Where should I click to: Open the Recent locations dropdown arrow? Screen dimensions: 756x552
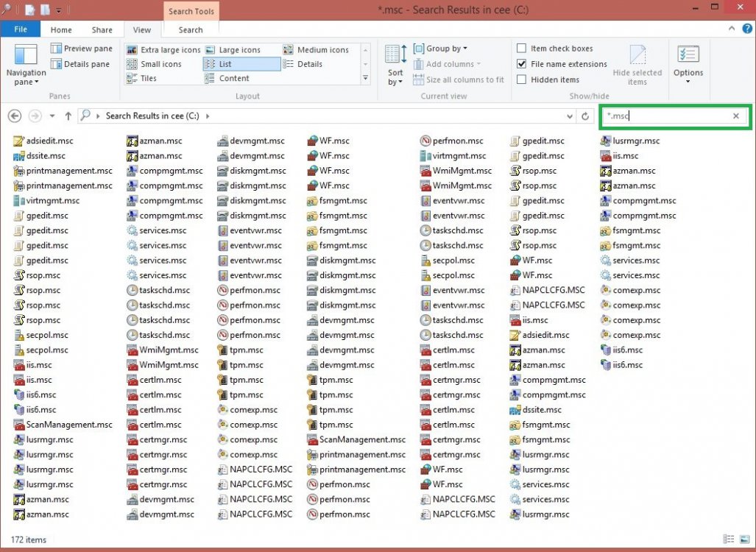[52, 116]
